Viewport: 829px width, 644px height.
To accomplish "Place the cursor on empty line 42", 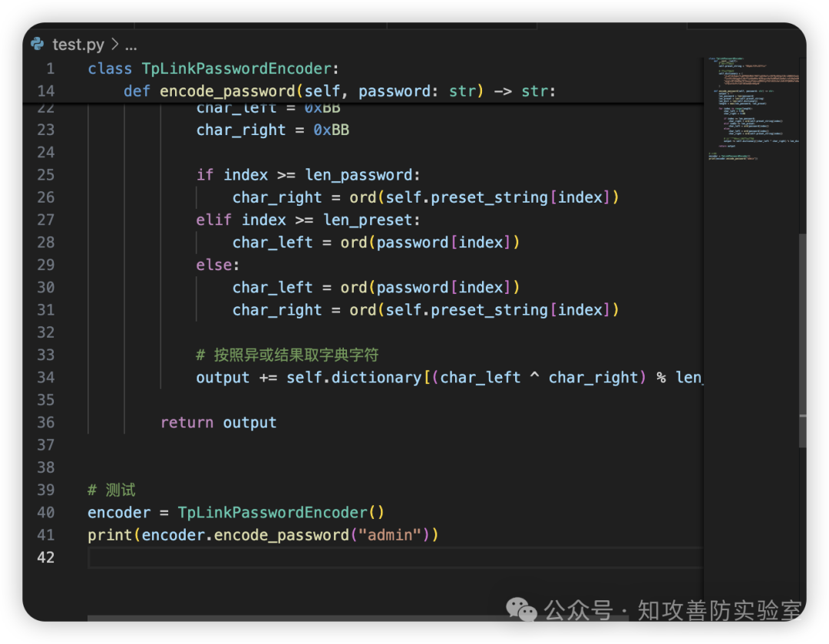I will coord(395,558).
